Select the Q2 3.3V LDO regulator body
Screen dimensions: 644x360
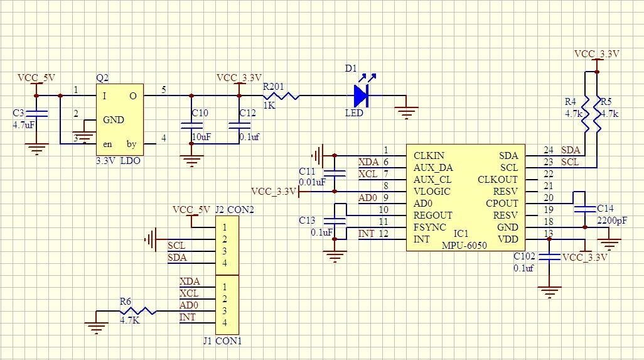120,119
